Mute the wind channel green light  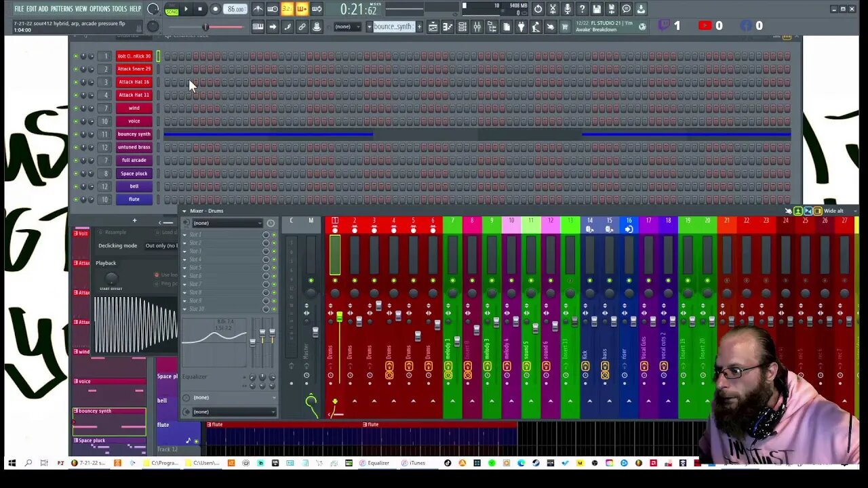[76, 108]
